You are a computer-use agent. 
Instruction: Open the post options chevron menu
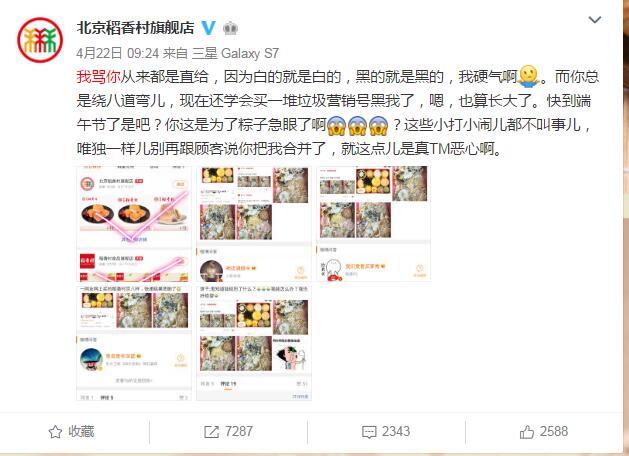coord(594,19)
